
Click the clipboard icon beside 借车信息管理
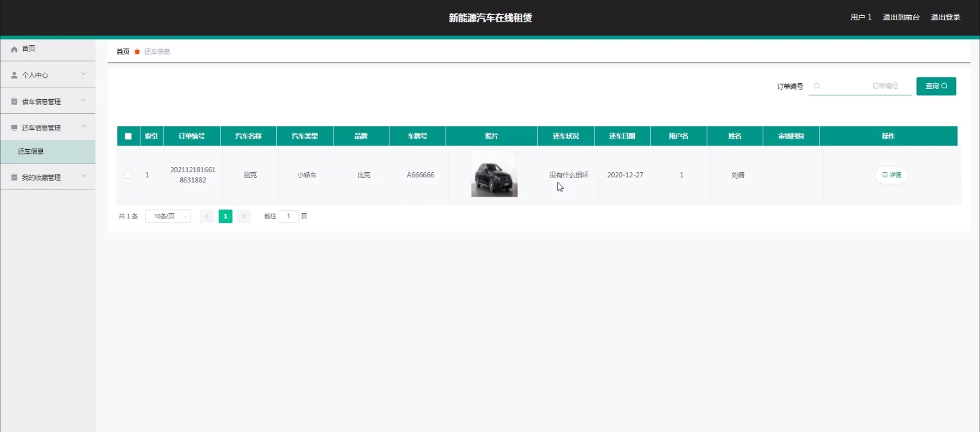pyautogui.click(x=14, y=101)
